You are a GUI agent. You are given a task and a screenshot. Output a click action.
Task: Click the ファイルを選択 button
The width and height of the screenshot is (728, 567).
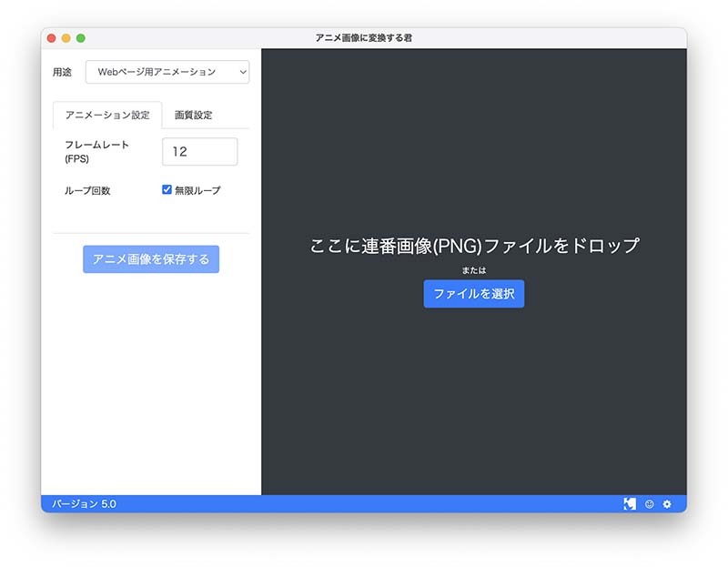pyautogui.click(x=473, y=294)
